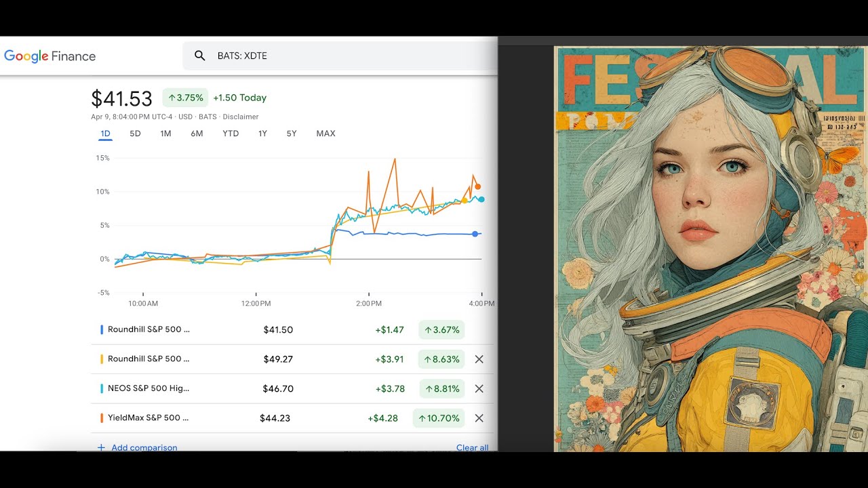Click the +$1.47 change value
868x488 pixels.
pyautogui.click(x=389, y=330)
